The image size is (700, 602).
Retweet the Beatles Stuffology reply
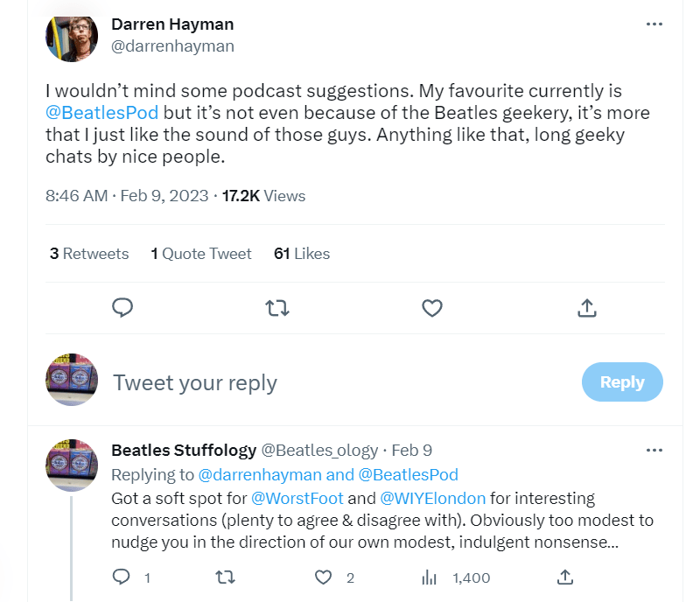pyautogui.click(x=225, y=577)
